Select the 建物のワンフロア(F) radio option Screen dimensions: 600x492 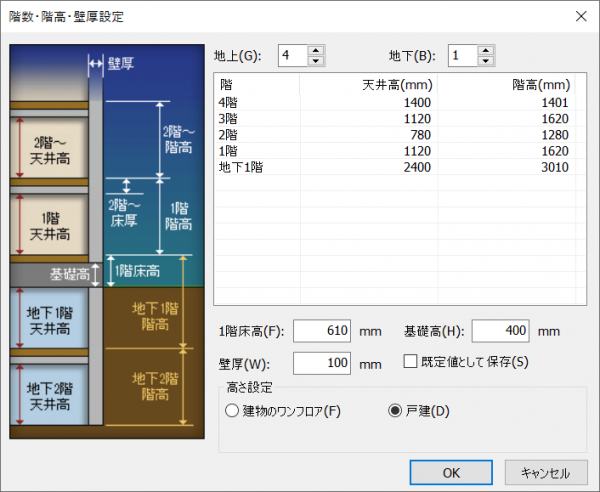233,410
